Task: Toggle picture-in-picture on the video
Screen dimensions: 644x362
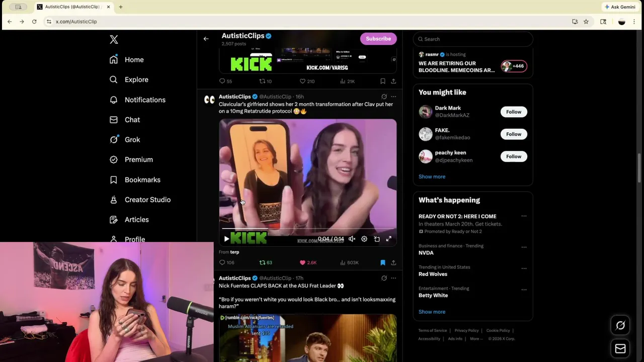Action: [x=377, y=239]
